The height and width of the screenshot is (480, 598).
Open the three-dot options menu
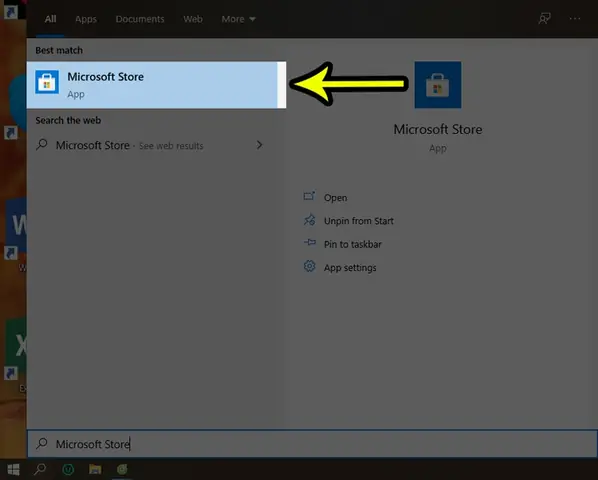575,18
